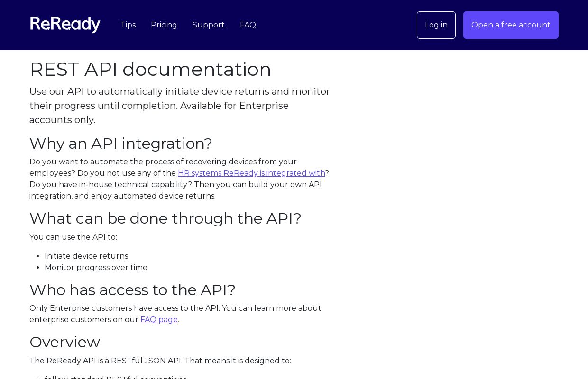Click Who has access to the API? heading

(x=132, y=290)
